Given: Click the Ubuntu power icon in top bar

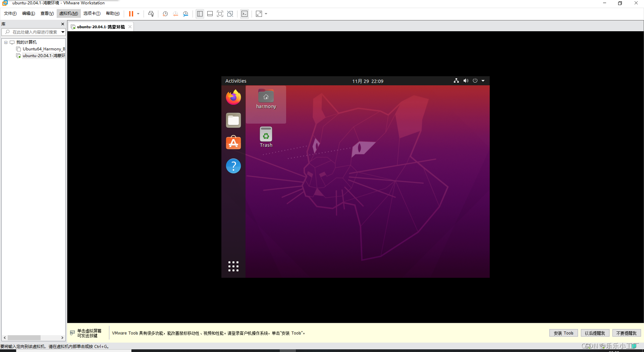Looking at the screenshot, I should tap(475, 81).
